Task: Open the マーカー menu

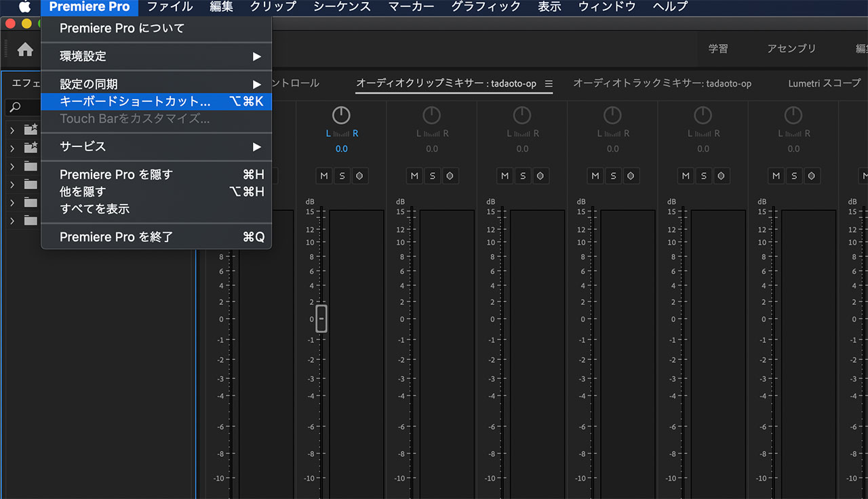Action: pos(411,7)
